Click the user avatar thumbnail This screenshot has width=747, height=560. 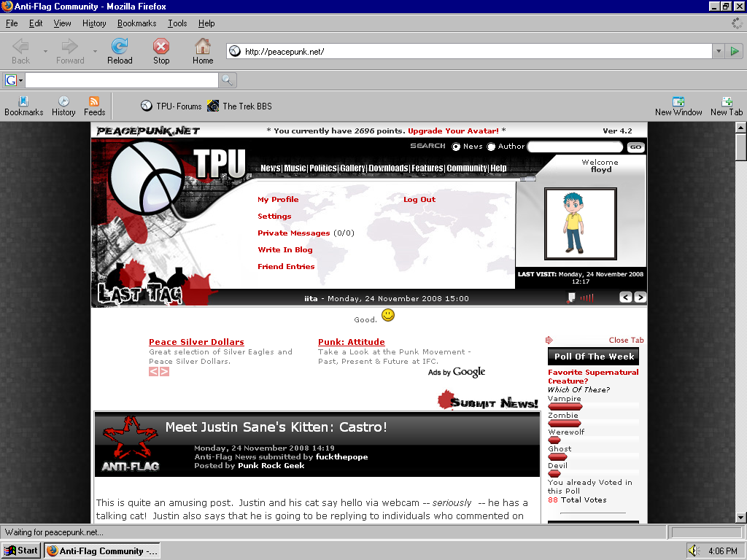tap(580, 224)
